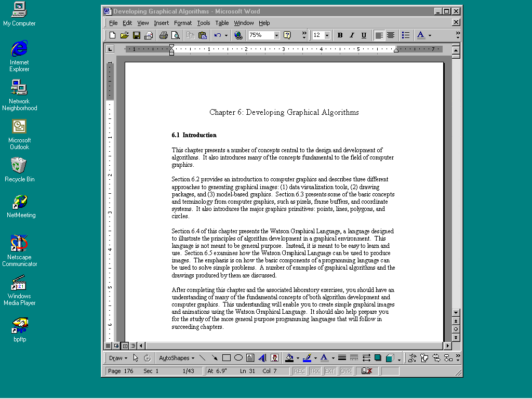
Task: Insert a Text Box from Drawing toolbar
Action: coord(250,358)
